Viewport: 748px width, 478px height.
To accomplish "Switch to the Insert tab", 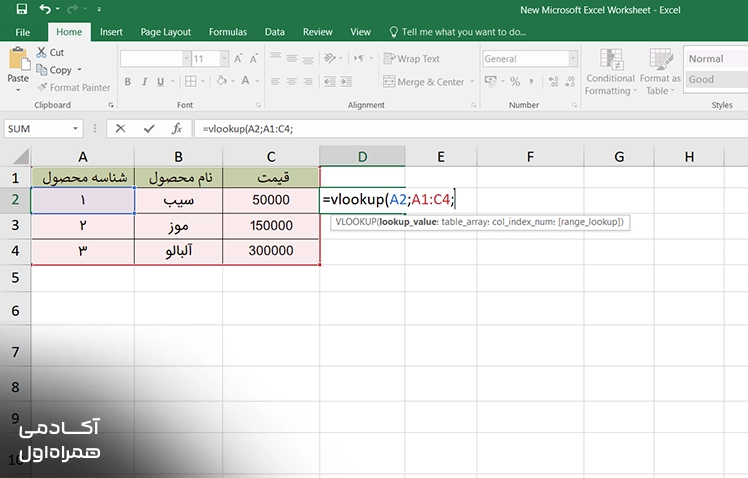I will [x=111, y=32].
